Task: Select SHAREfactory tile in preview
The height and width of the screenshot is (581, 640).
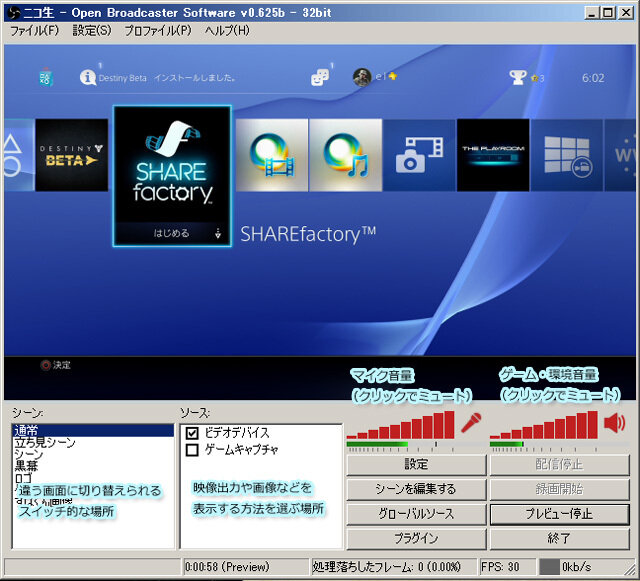Action: click(172, 176)
